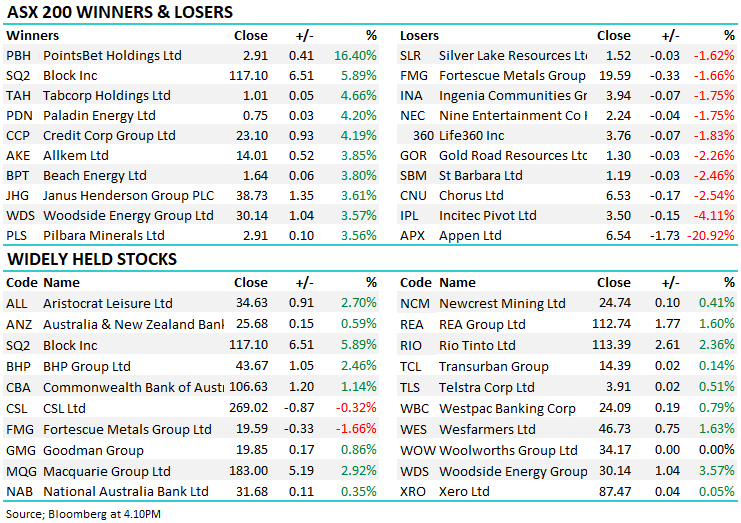Select the REA Group Ltd entry

[482, 324]
